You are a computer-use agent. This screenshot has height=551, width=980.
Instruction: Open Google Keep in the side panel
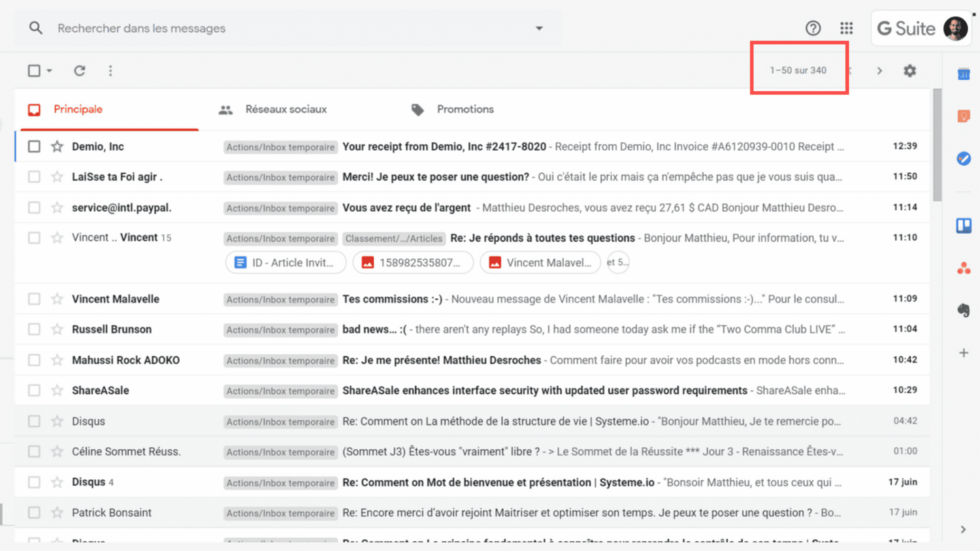[x=964, y=116]
